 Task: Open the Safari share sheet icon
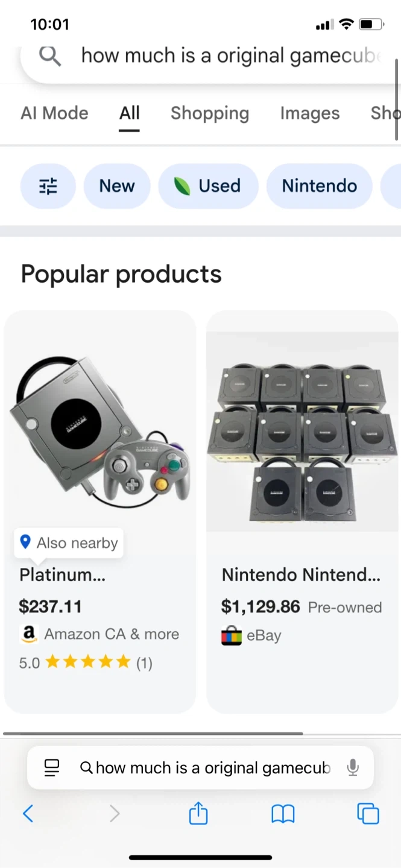tap(198, 814)
